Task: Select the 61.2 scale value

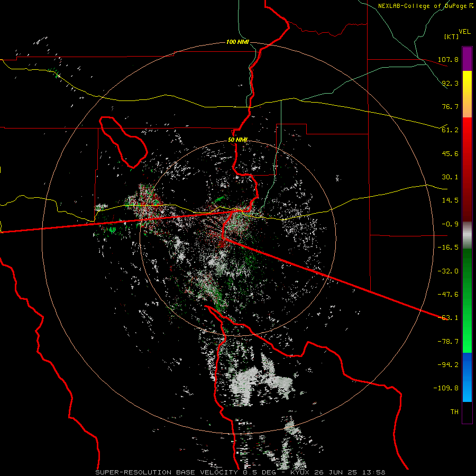Action: point(450,130)
